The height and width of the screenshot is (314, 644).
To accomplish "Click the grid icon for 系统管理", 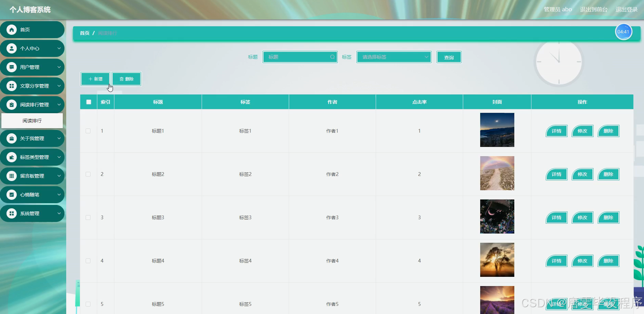I will (x=12, y=213).
